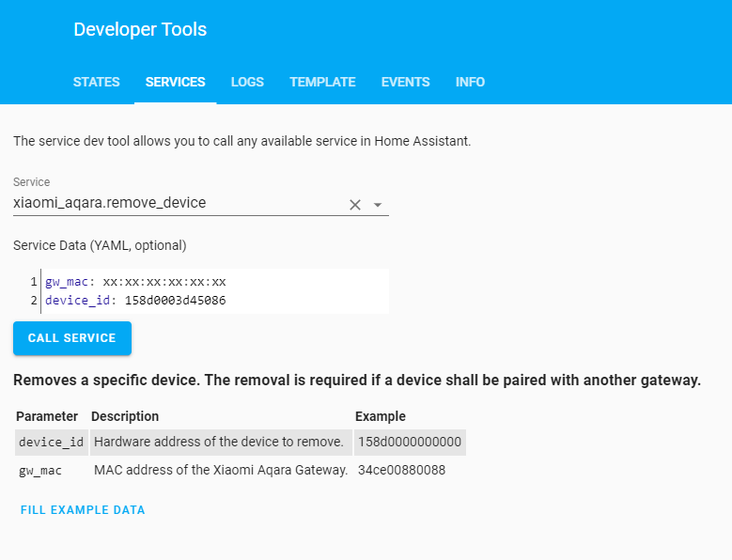This screenshot has height=560, width=732.
Task: Select the example value 158d0000000000
Action: tap(410, 442)
